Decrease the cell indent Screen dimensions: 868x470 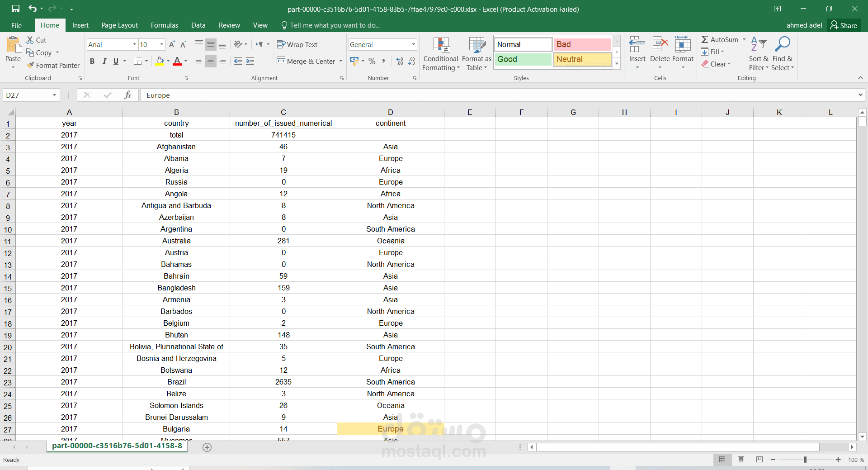tap(238, 61)
